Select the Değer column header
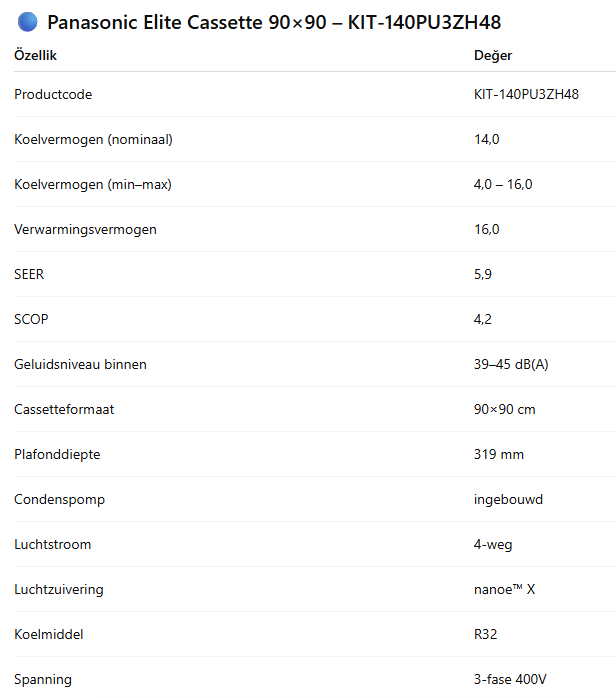This screenshot has height=698, width=616. coord(493,55)
